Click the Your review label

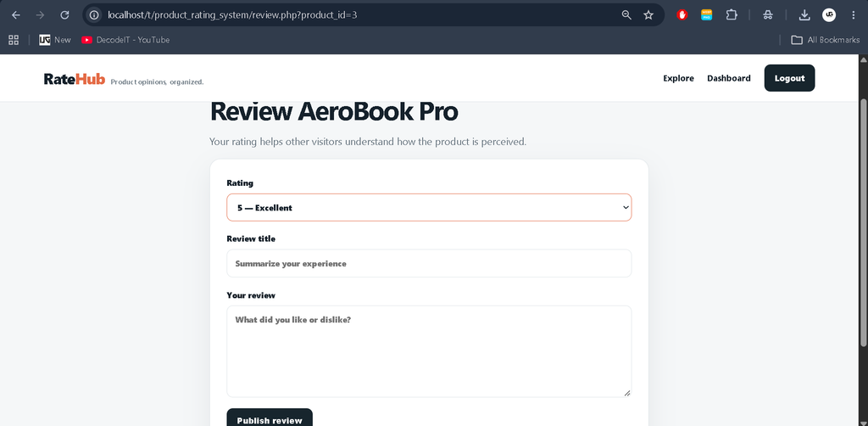tap(251, 295)
